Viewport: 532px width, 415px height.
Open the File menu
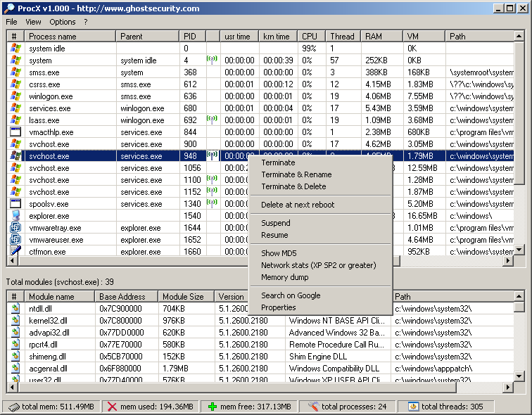click(x=12, y=22)
